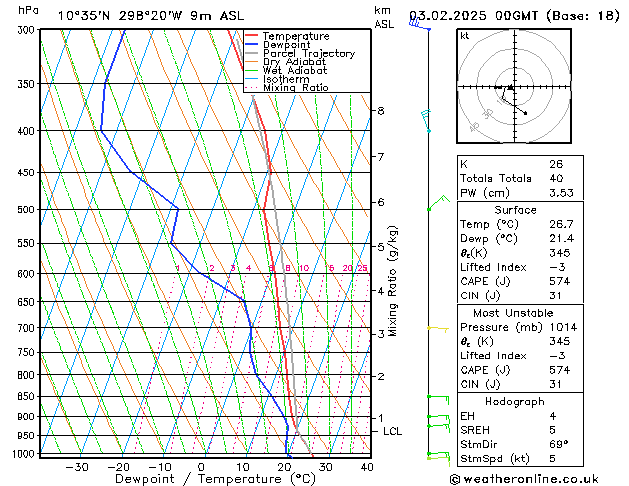The width and height of the screenshot is (629, 486).
Task: Click the Most Unstable section heading
Action: tap(513, 313)
